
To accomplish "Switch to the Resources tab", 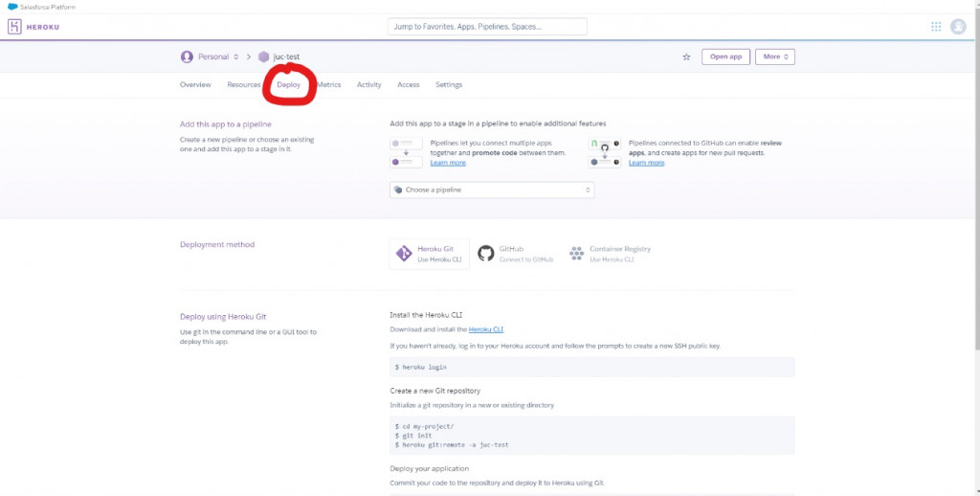I will coord(244,84).
